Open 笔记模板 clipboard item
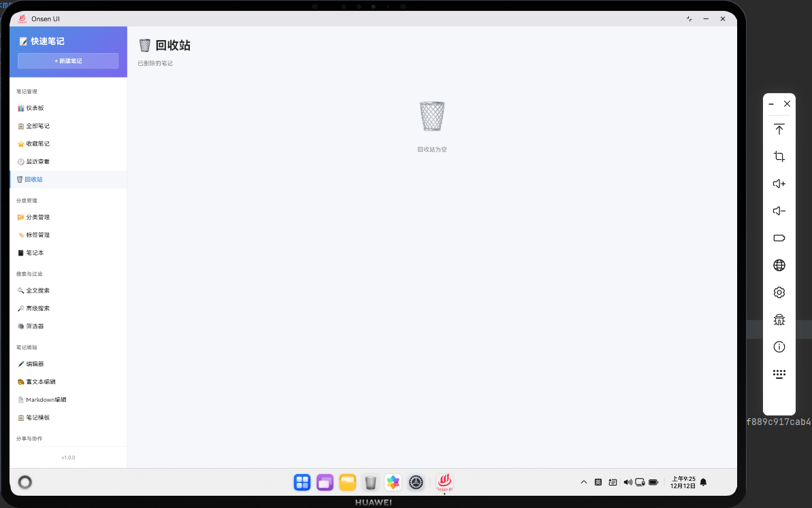 point(68,418)
